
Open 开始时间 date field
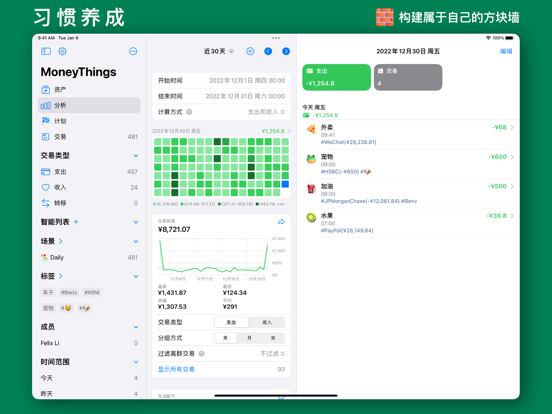(x=221, y=81)
